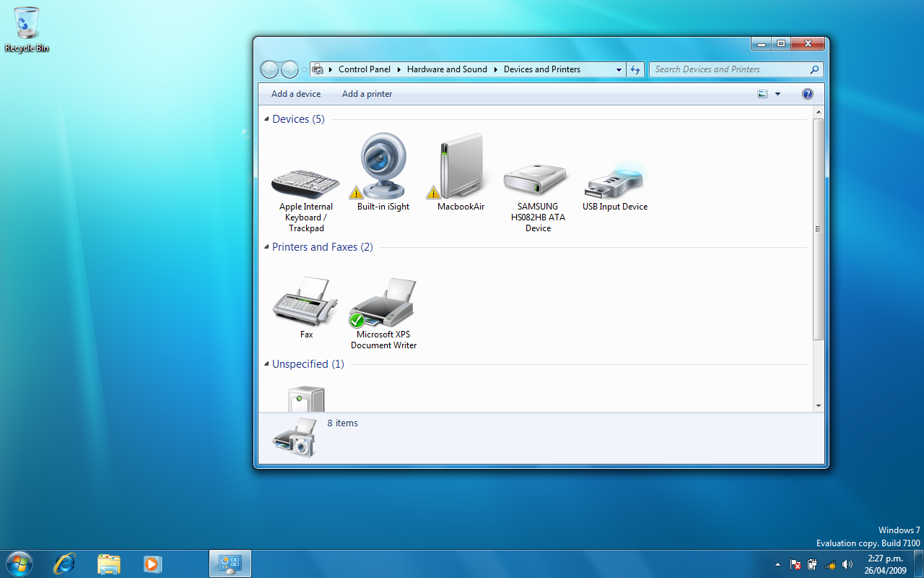Click the Unspecified (1) heading text

point(308,364)
